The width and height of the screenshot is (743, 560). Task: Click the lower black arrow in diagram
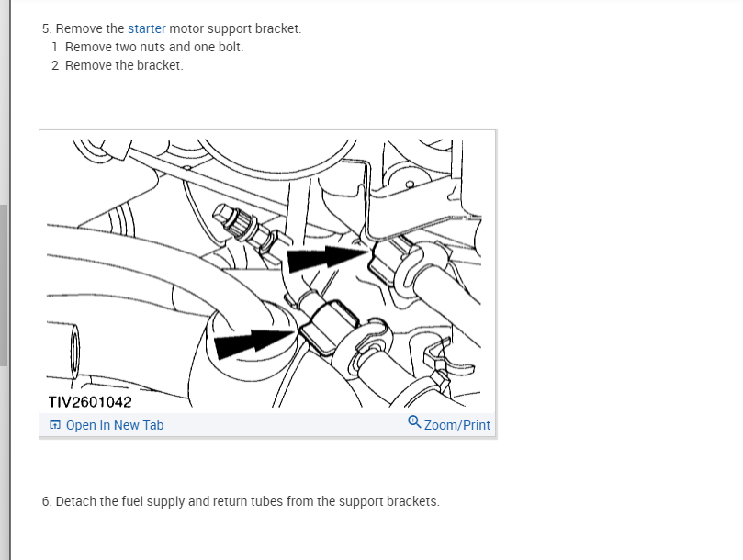click(x=255, y=343)
